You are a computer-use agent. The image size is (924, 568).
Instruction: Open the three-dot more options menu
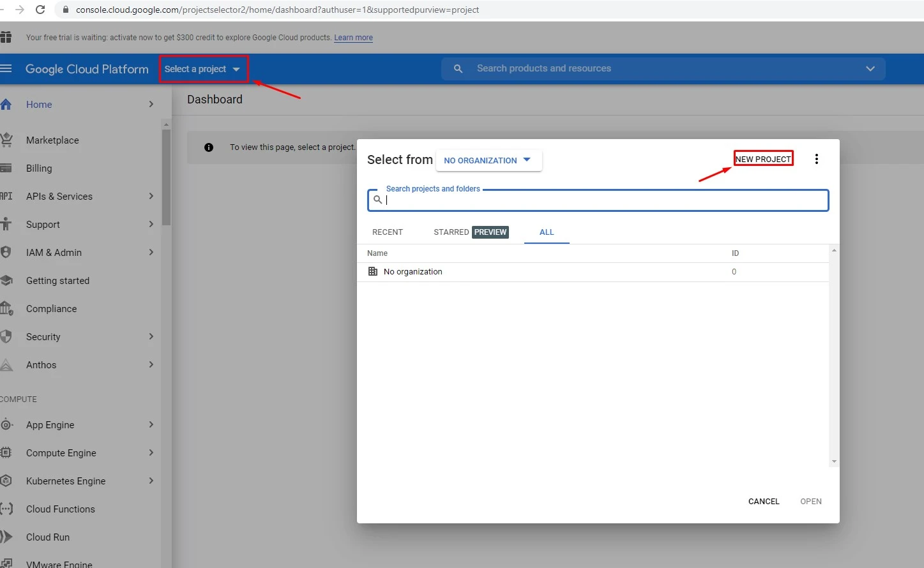(x=816, y=159)
